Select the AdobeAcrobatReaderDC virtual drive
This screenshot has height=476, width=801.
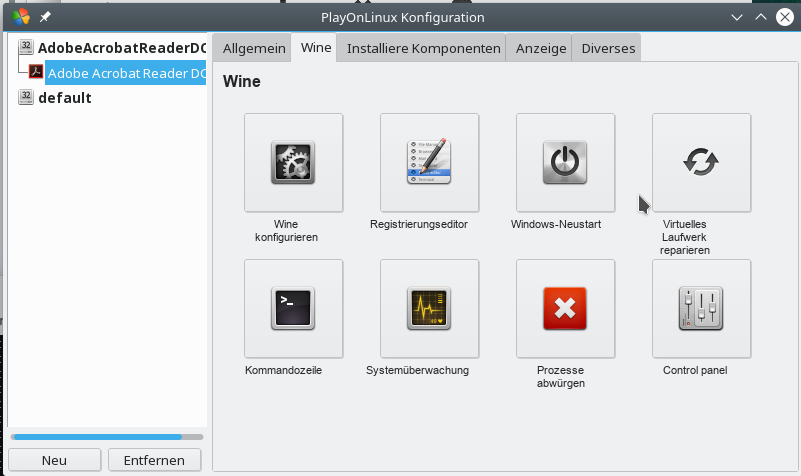(122, 47)
